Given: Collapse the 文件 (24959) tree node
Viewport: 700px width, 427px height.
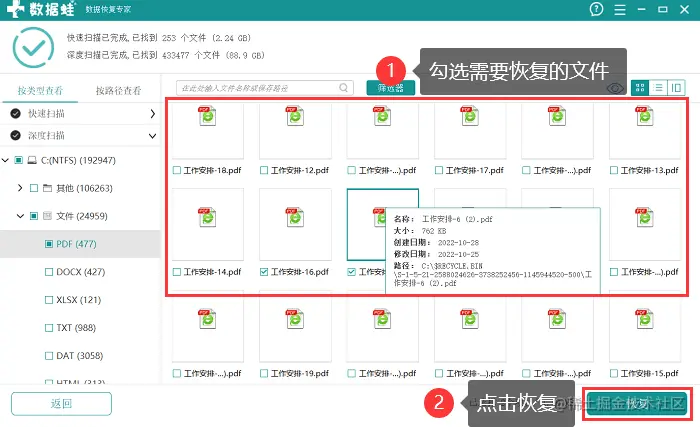Looking at the screenshot, I should click(x=20, y=216).
